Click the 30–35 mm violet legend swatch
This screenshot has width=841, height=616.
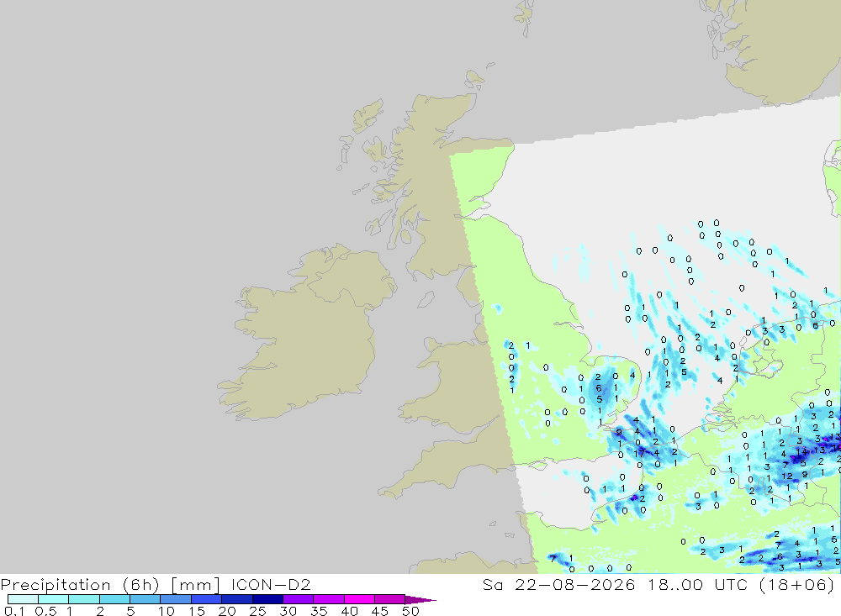click(299, 599)
